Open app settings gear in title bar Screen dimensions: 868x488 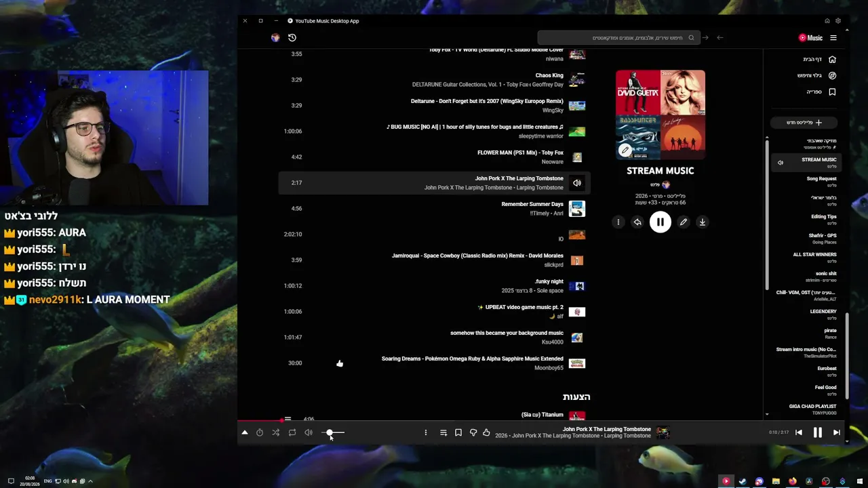click(838, 21)
